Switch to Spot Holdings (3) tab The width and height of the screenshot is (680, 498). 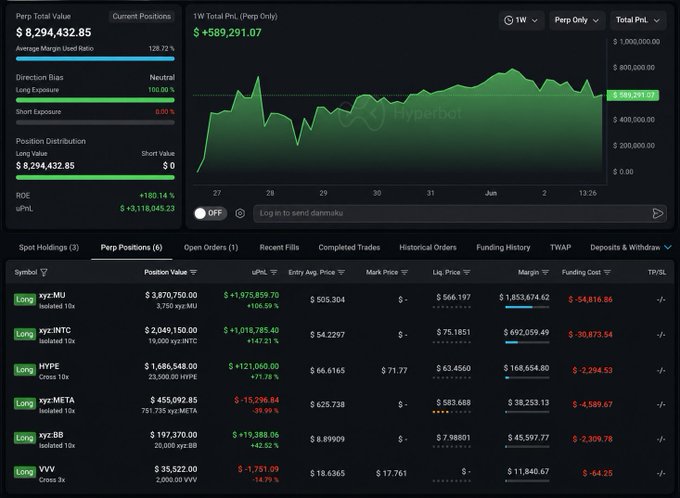coord(49,247)
